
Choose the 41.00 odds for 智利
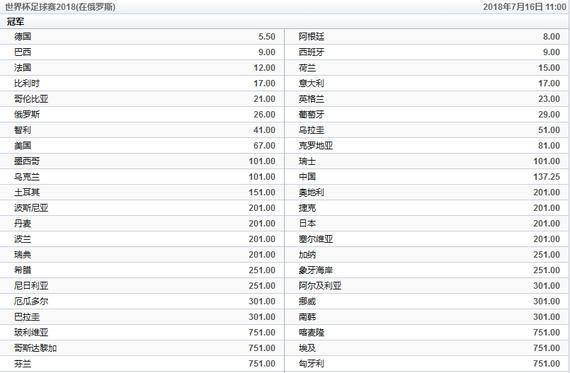[x=264, y=130]
